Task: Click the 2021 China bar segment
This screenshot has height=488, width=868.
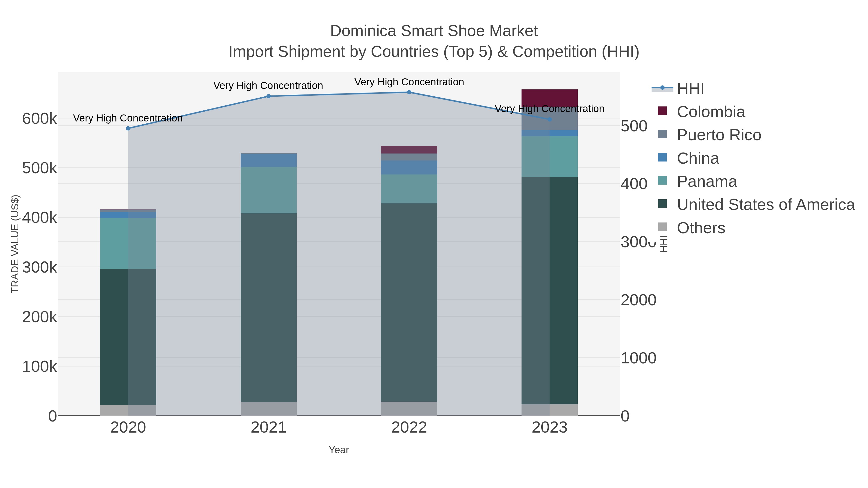Action: click(x=269, y=160)
